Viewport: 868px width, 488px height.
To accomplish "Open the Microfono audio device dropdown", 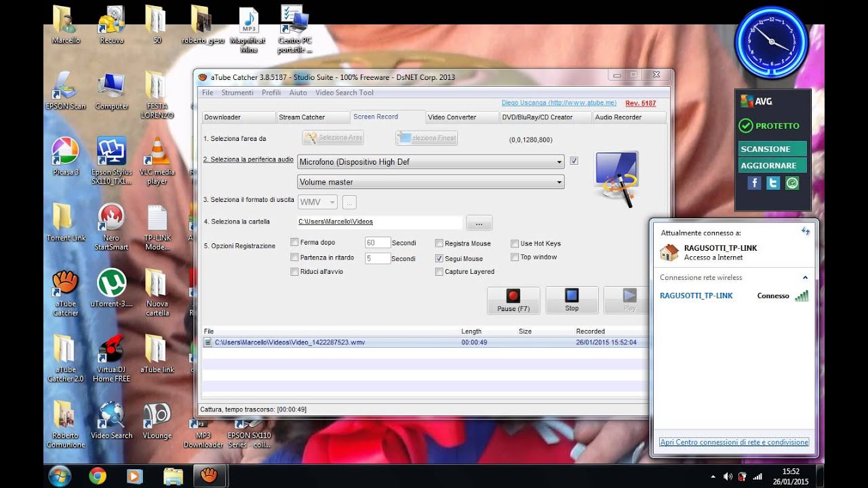I will pyautogui.click(x=431, y=162).
